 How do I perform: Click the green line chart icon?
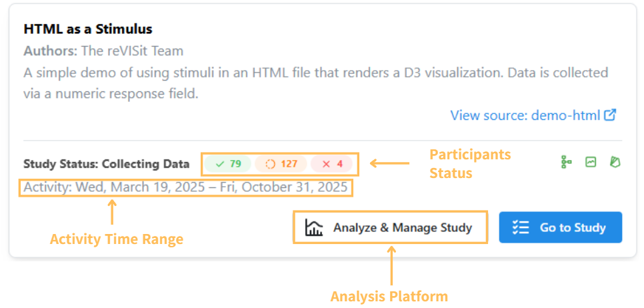[591, 162]
